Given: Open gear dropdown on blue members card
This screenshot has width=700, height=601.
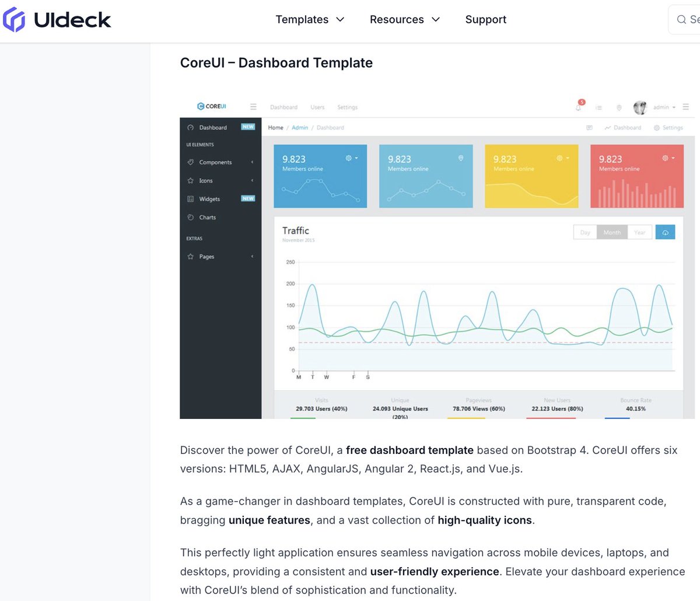Looking at the screenshot, I should tap(351, 158).
